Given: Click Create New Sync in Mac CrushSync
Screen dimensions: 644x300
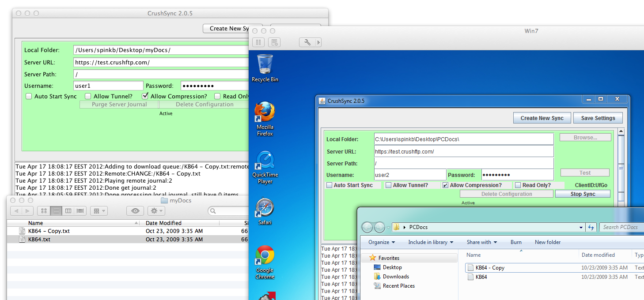Looking at the screenshot, I should [x=233, y=28].
